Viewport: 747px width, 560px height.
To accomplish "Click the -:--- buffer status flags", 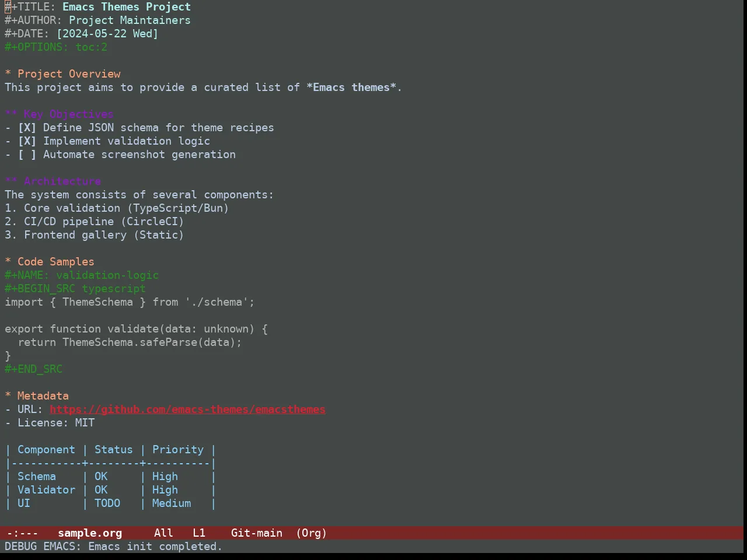I will coord(22,533).
